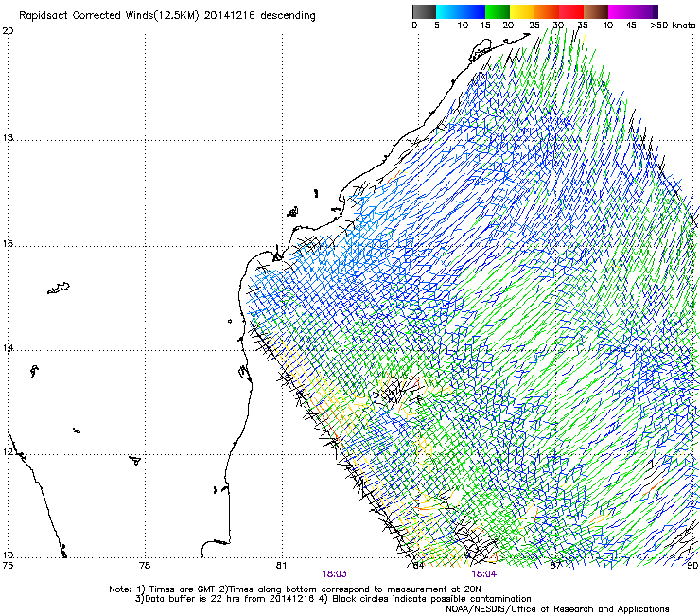Click the longitude '78' axis label
This screenshot has width=700, height=615.
(145, 566)
